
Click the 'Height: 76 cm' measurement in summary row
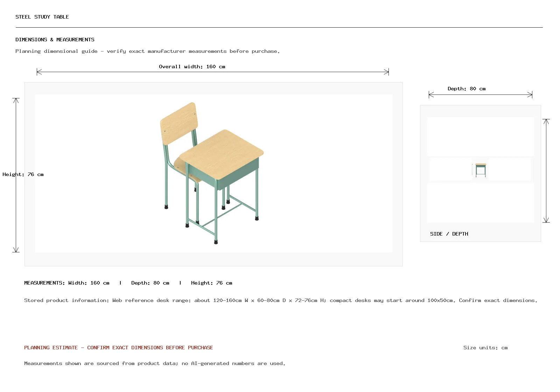[x=212, y=283]
